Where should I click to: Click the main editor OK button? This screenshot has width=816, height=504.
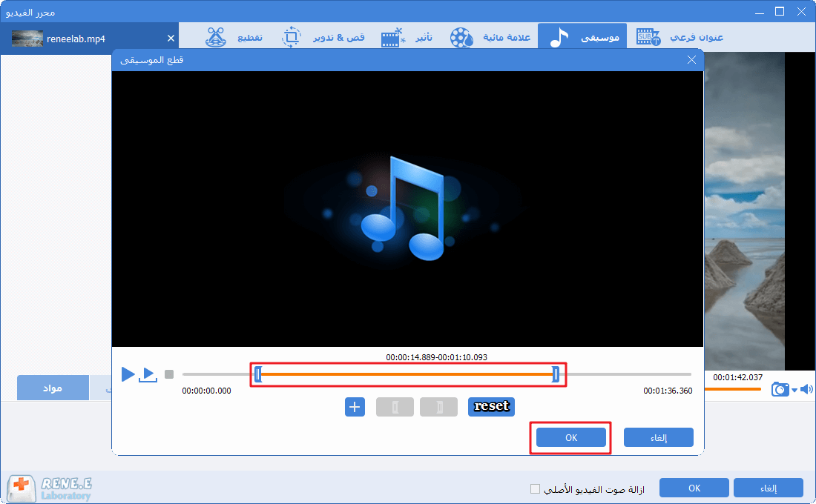point(694,488)
